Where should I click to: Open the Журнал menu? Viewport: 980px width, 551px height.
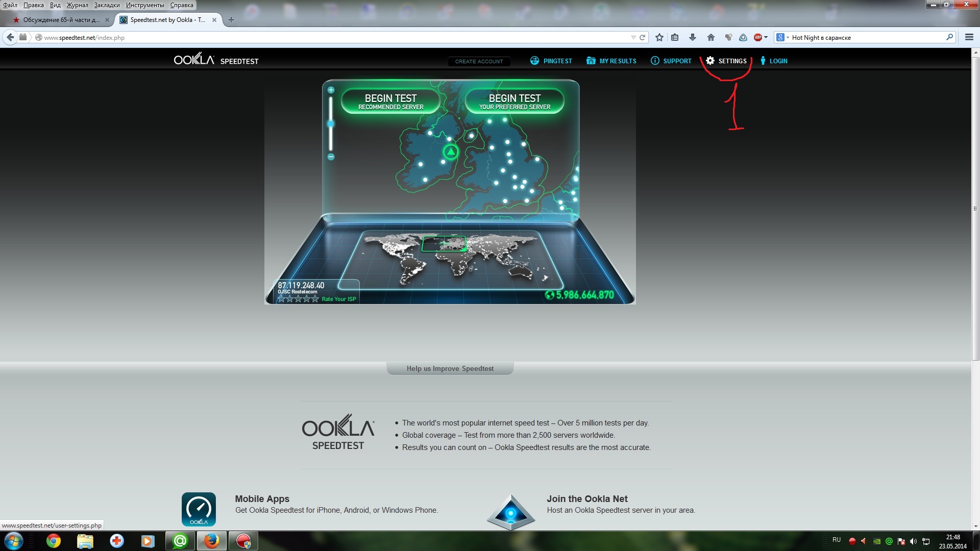pos(77,5)
